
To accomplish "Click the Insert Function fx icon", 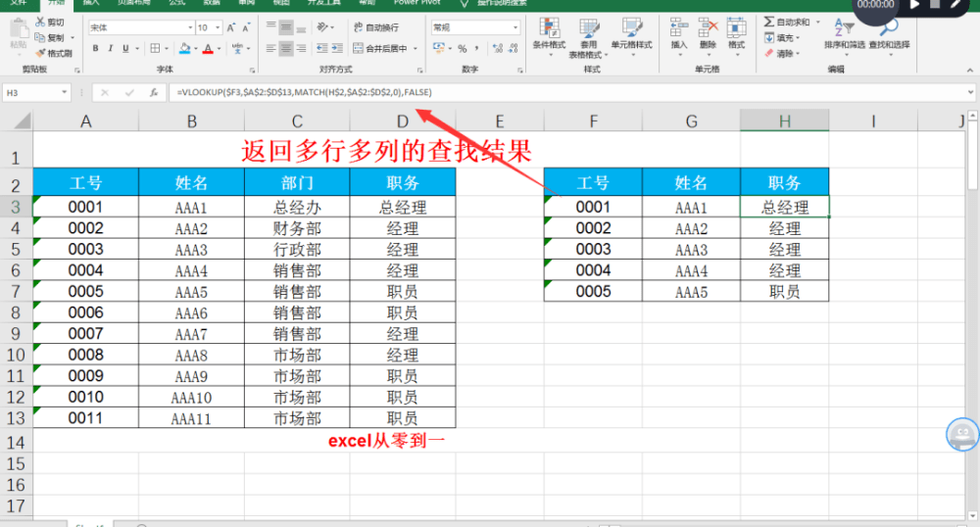I will click(x=154, y=92).
